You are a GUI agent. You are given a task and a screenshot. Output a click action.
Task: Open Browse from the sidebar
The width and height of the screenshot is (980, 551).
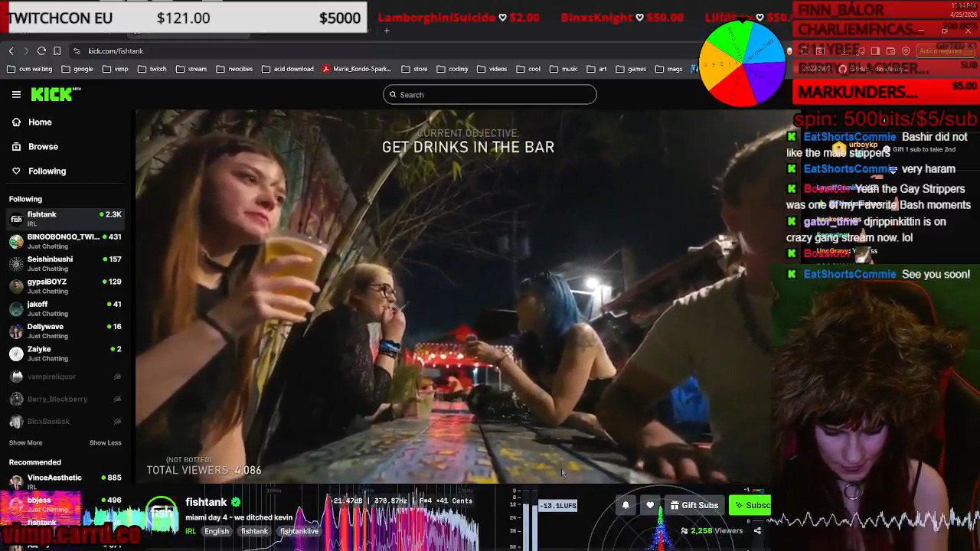point(43,147)
